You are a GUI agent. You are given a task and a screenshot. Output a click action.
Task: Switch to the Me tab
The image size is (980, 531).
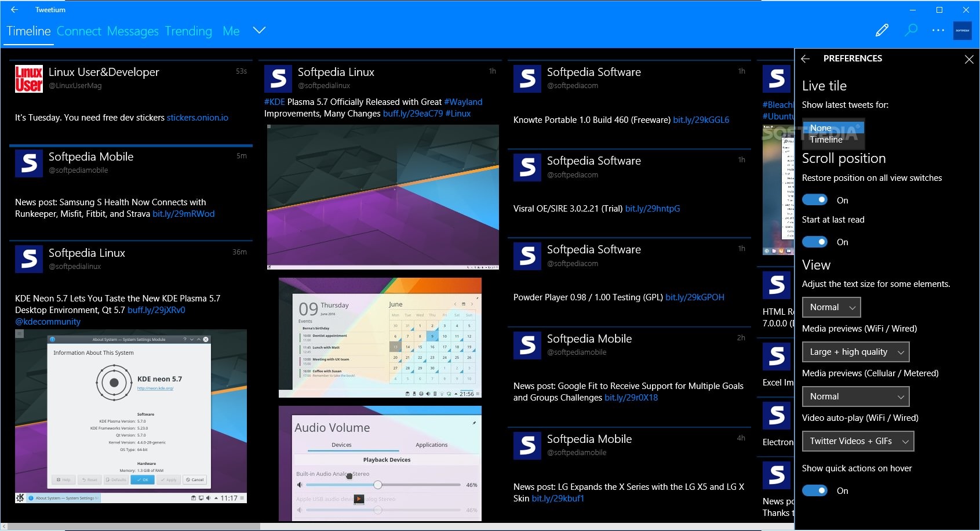click(x=231, y=31)
